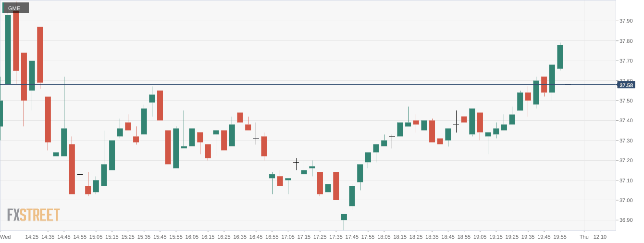This screenshot has width=644, height=243.
Task: Select the 12:10 time axis label
Action: pyautogui.click(x=600, y=237)
